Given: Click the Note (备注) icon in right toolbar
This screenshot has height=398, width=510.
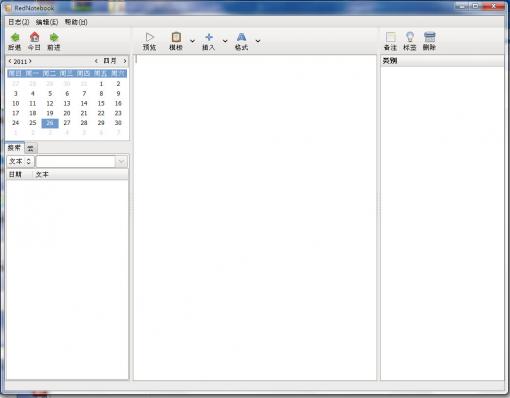Looking at the screenshot, I should (x=390, y=37).
